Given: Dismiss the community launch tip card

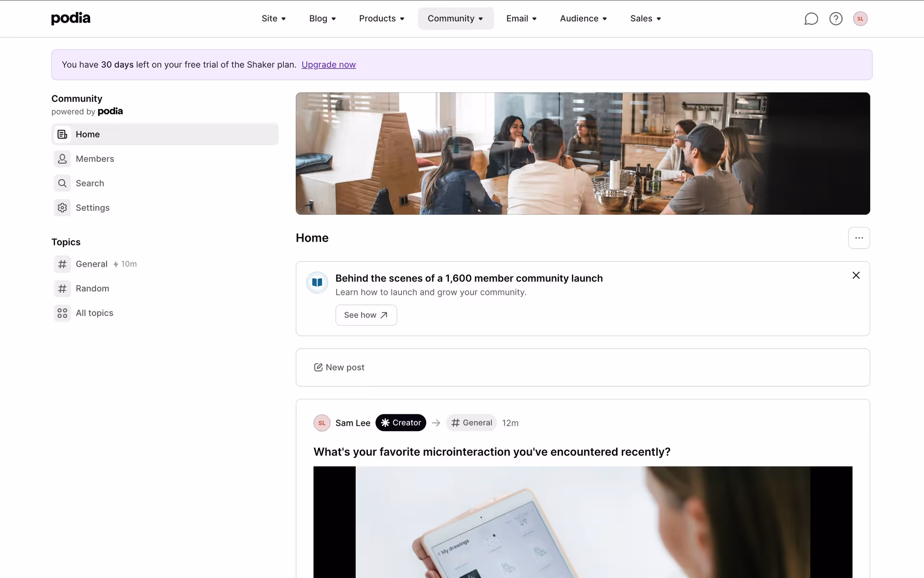Looking at the screenshot, I should tap(856, 276).
